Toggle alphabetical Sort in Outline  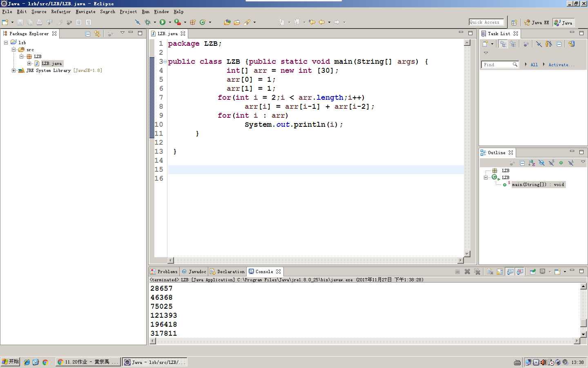click(532, 163)
